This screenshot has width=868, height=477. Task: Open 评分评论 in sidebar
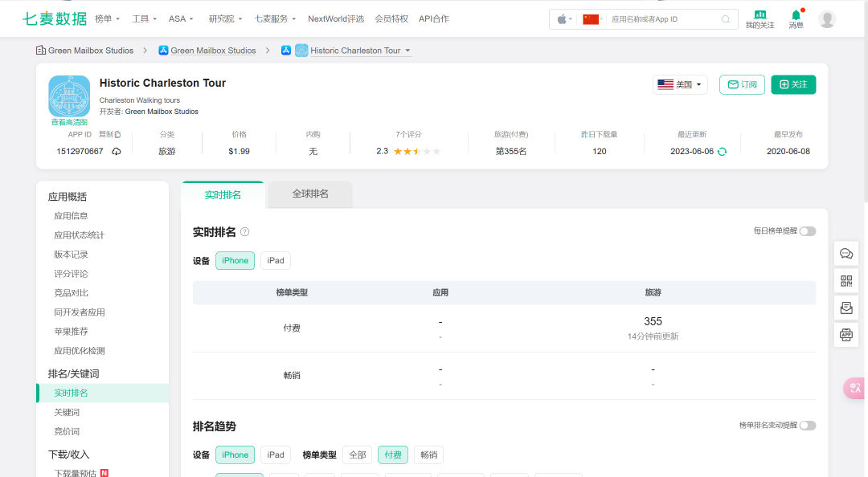71,274
